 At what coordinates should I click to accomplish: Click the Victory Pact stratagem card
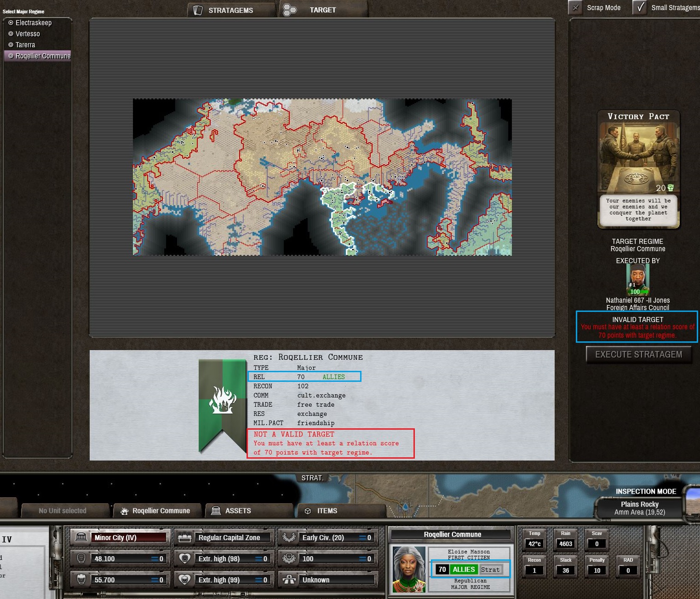click(x=638, y=169)
